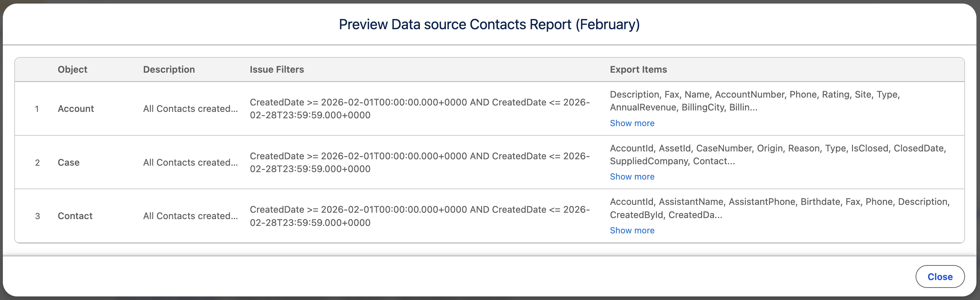Expand Show more in the Case row
The image size is (980, 300).
[x=632, y=177]
